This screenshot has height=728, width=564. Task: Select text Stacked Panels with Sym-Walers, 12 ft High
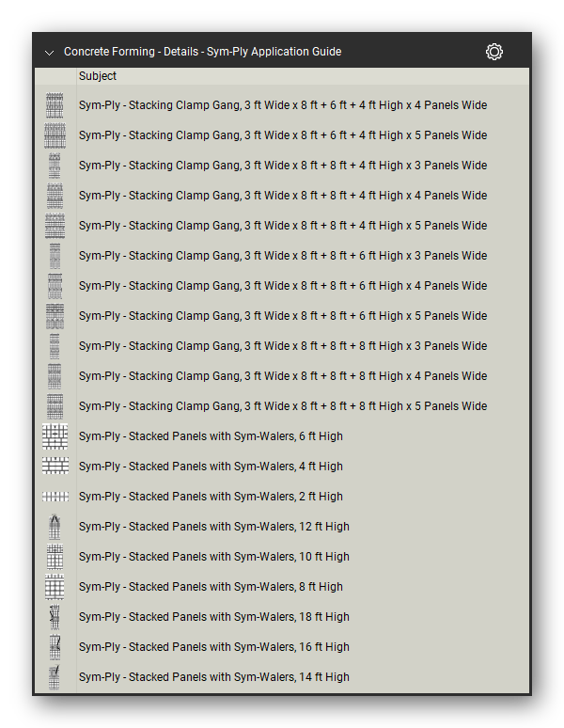[213, 527]
